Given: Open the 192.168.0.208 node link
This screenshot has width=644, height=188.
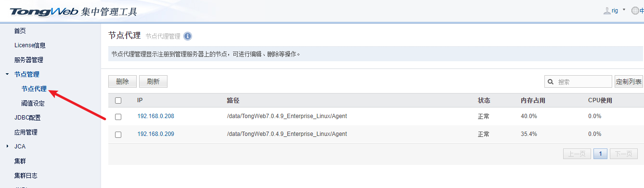Looking at the screenshot, I should [x=155, y=116].
